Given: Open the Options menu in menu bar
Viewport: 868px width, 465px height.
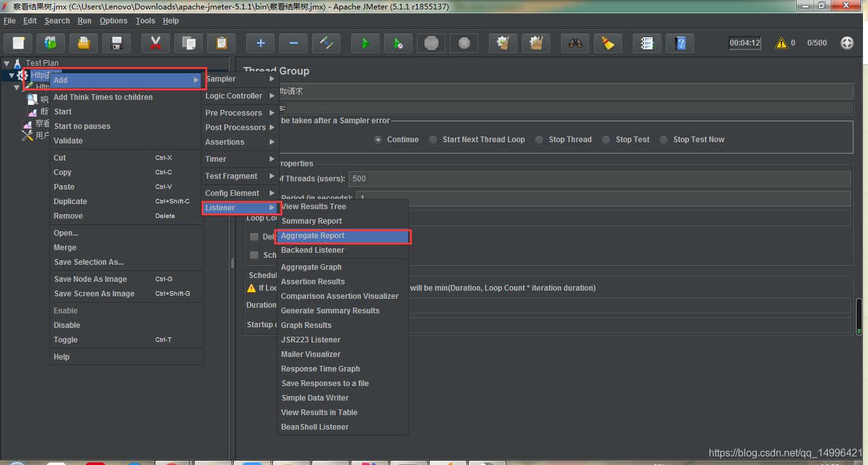Looking at the screenshot, I should [x=114, y=21].
